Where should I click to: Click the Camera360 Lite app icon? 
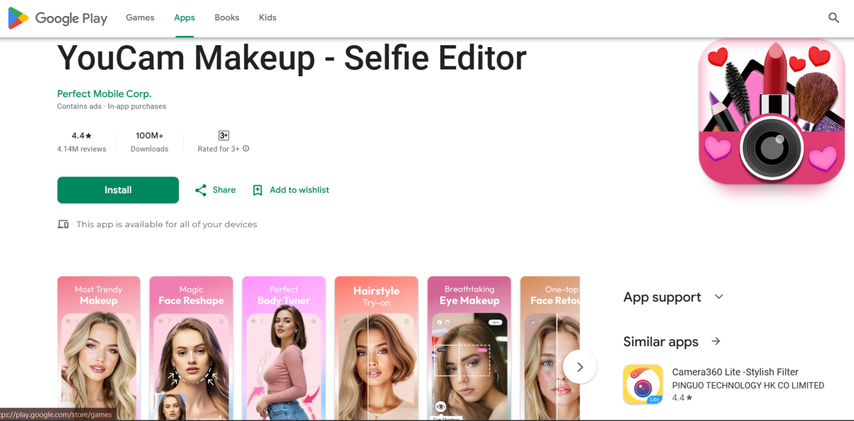[643, 384]
